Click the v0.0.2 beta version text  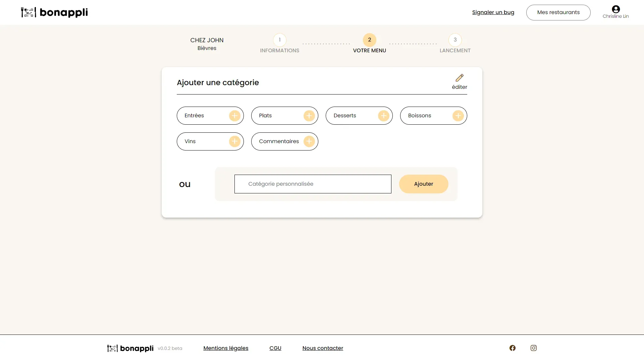coord(170,349)
